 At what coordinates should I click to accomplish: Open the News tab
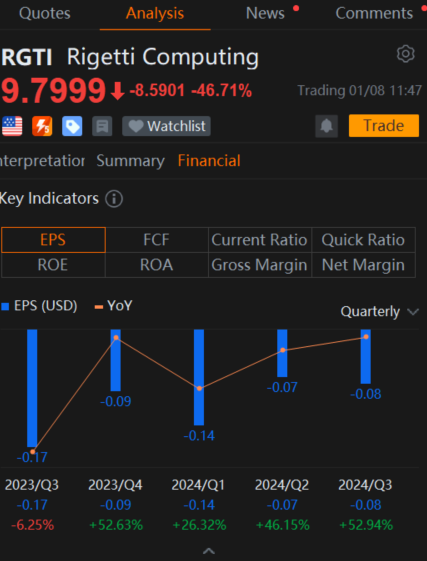265,14
